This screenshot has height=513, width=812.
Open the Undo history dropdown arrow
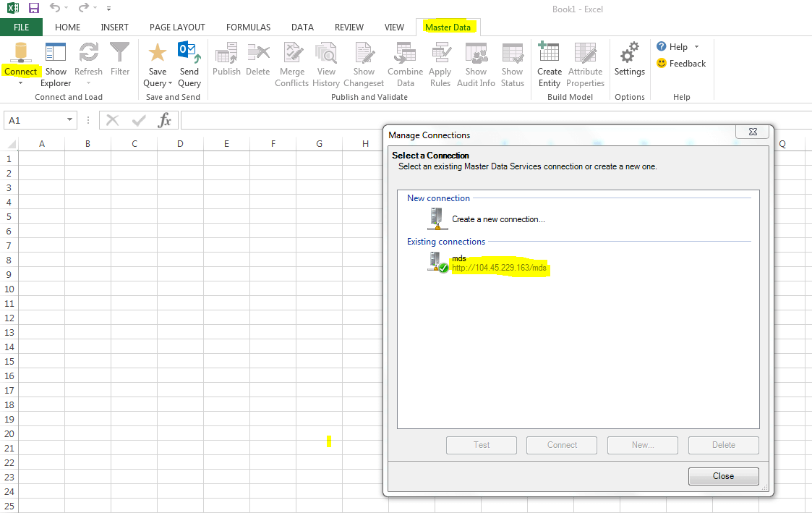tap(67, 8)
